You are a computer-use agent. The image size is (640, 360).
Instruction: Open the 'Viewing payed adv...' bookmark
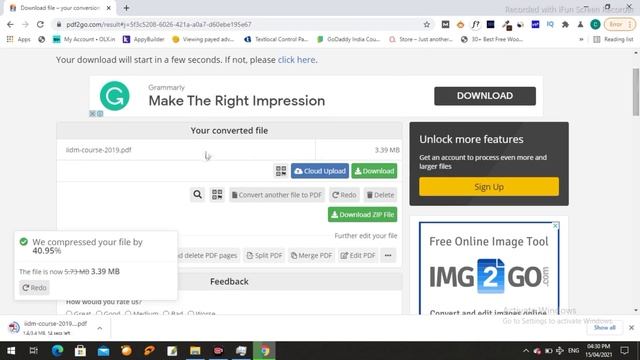[203, 40]
